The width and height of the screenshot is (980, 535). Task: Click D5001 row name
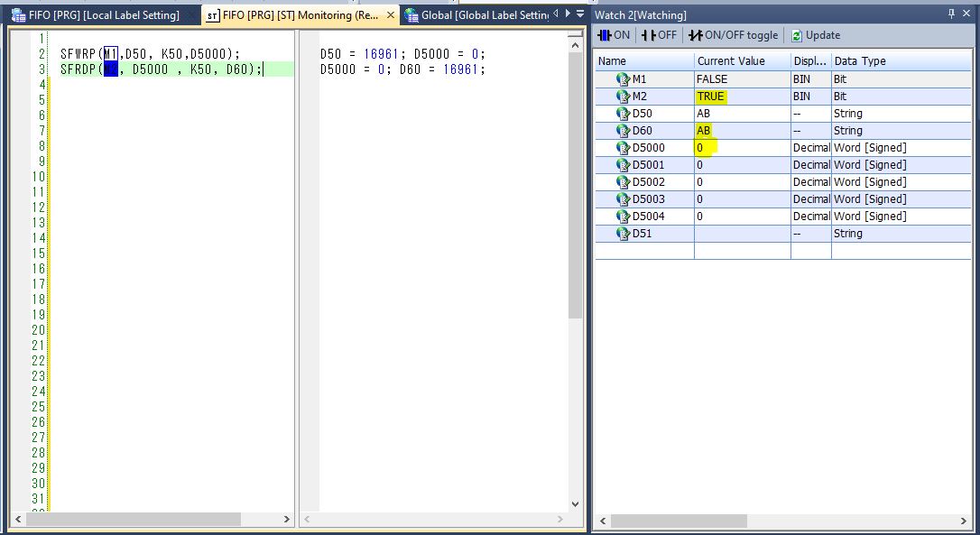[648, 165]
